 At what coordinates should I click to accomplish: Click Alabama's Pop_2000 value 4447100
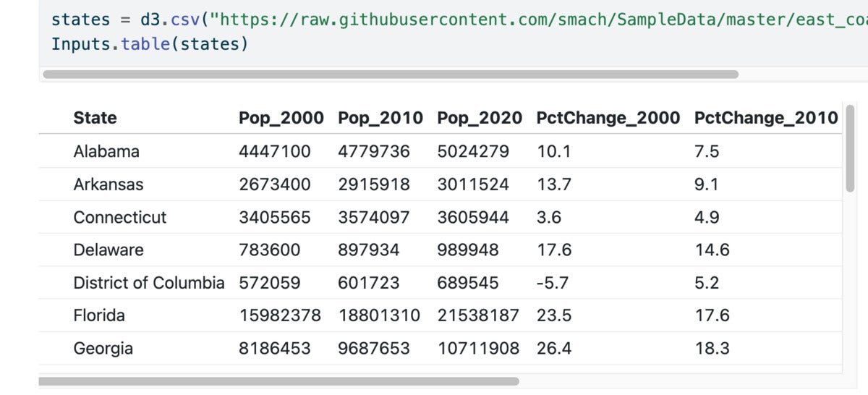click(275, 151)
